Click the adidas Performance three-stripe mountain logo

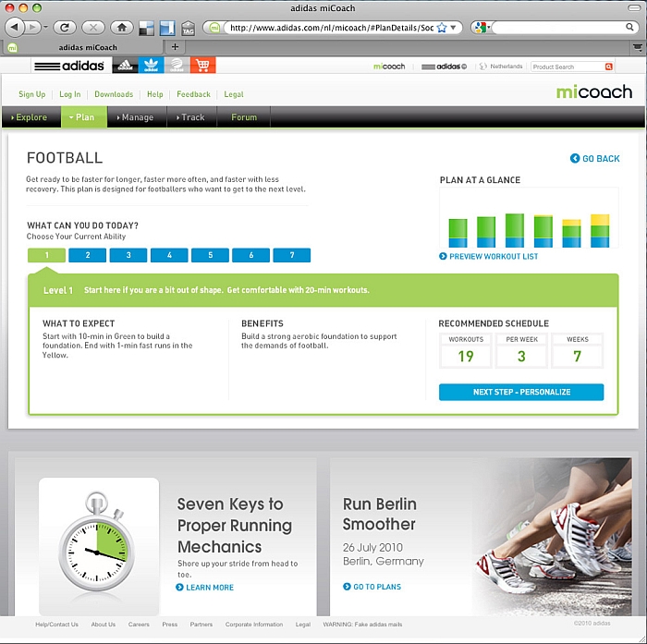point(125,66)
